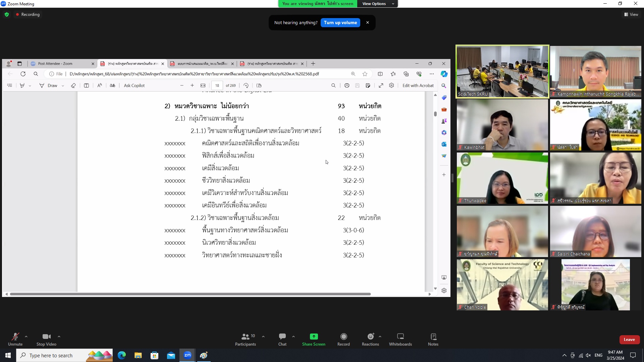The width and height of the screenshot is (644, 362).
Task: Select the active PDF curriculum tab
Action: tap(133, 64)
